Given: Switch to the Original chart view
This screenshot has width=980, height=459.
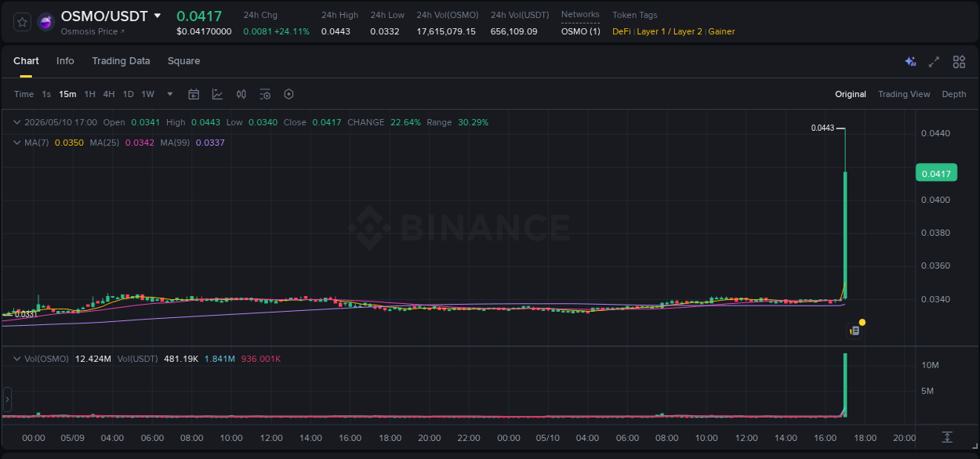Looking at the screenshot, I should 851,94.
